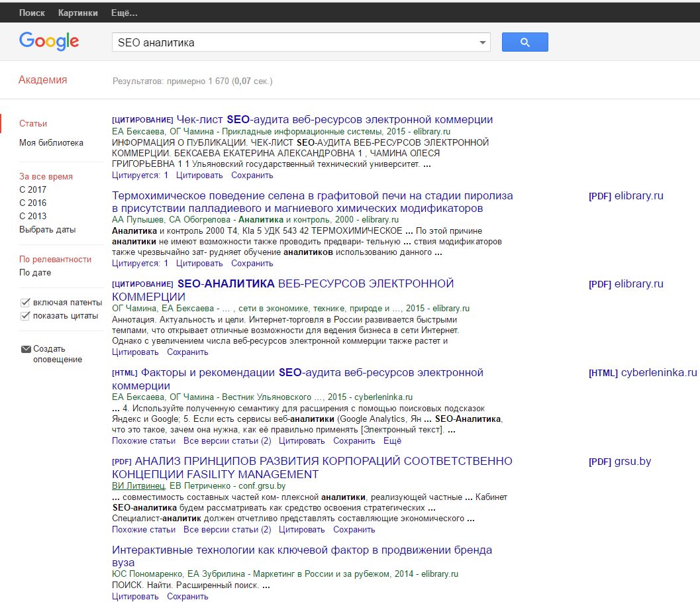The image size is (700, 602).
Task: Sort results По дате
Action: [x=35, y=273]
